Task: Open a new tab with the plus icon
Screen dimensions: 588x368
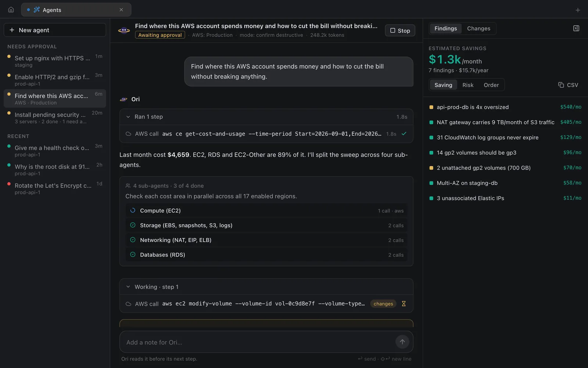Action: (578, 10)
